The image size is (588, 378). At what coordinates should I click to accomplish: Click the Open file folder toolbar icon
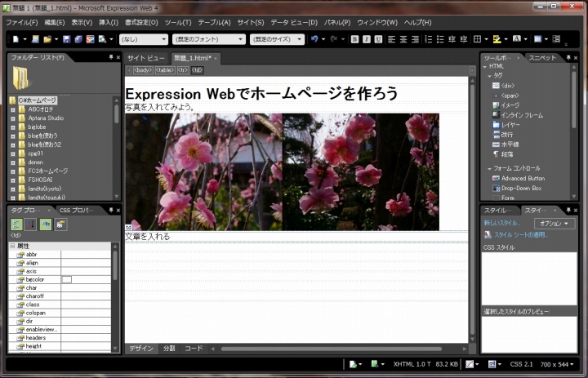(47, 39)
